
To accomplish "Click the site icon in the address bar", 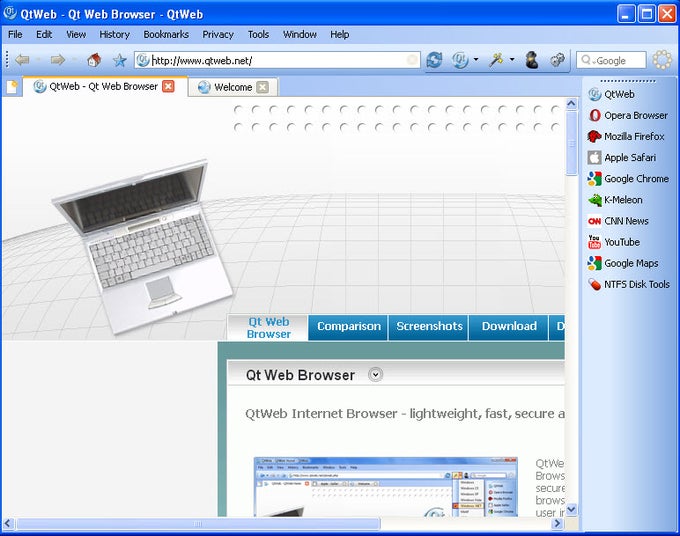I will 143,60.
